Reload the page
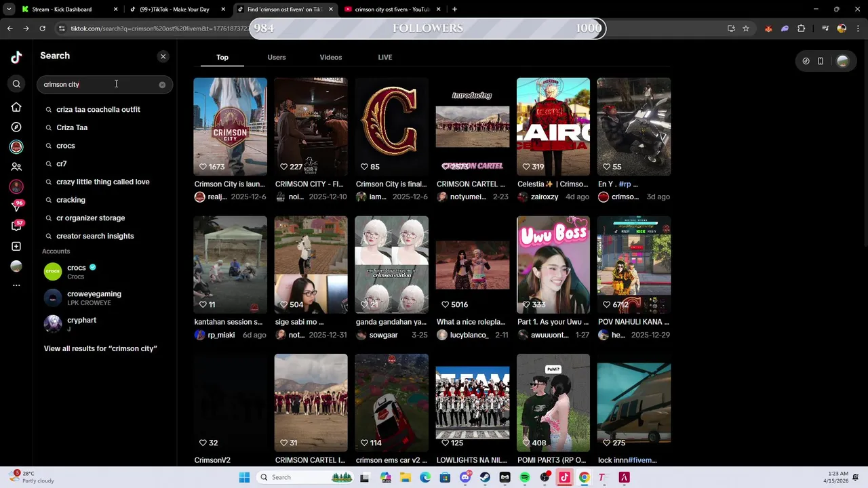Image resolution: width=868 pixels, height=488 pixels. 42,28
